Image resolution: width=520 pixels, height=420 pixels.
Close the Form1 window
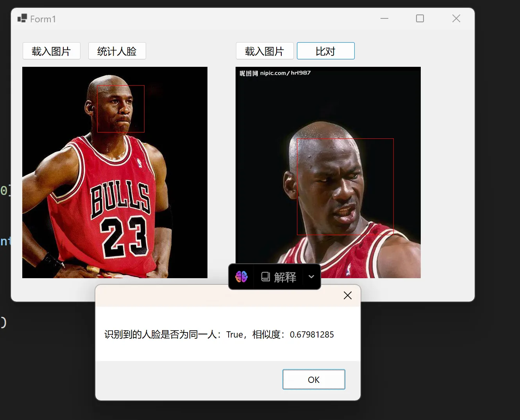click(x=456, y=18)
